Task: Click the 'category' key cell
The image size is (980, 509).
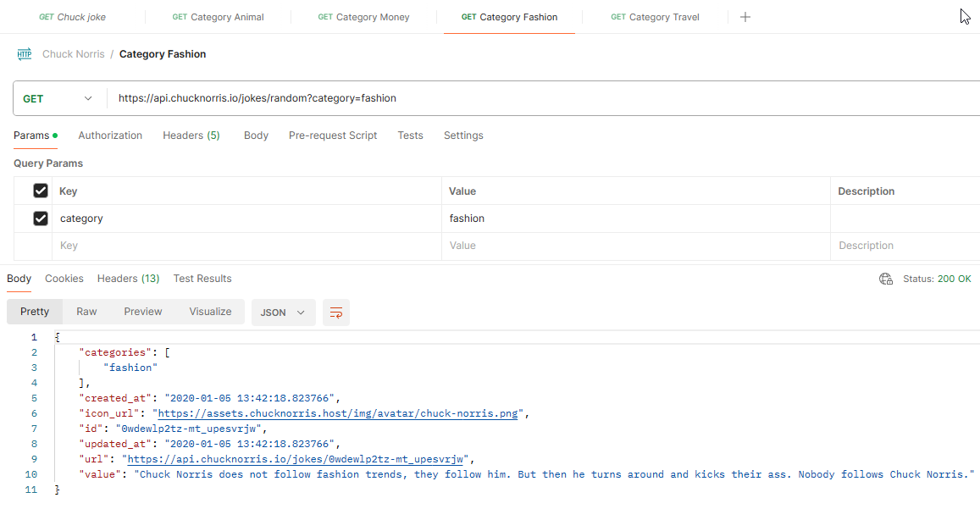Action: (x=246, y=219)
